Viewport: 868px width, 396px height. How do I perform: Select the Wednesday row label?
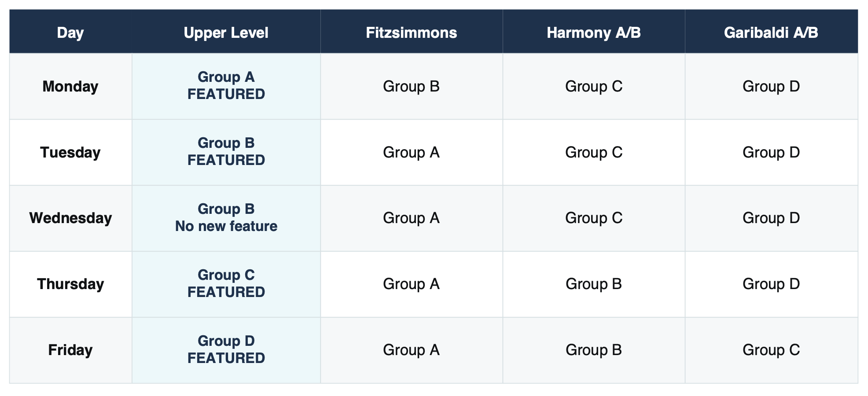70,218
